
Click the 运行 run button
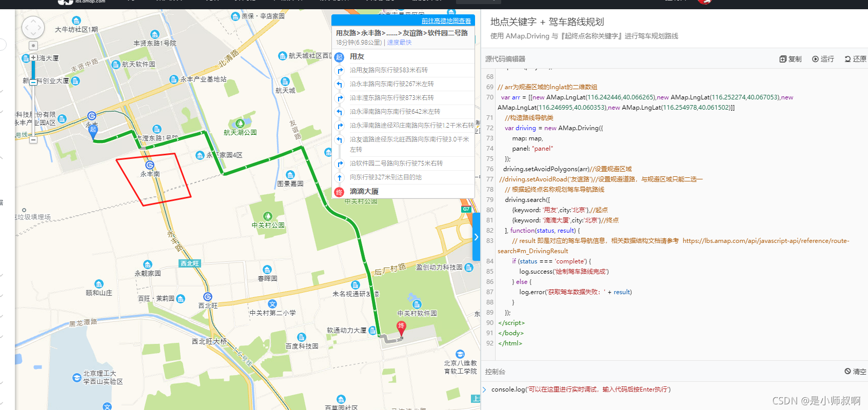click(823, 59)
